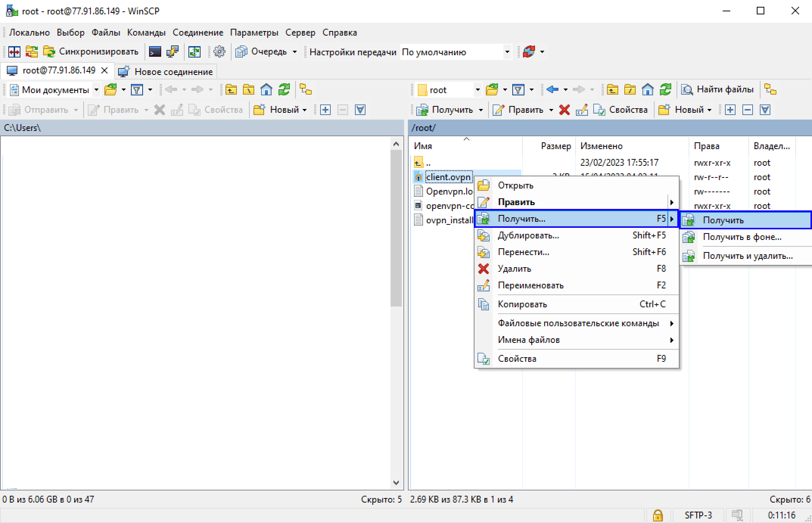Open the terminal console icon
The width and height of the screenshot is (812, 523).
[155, 52]
